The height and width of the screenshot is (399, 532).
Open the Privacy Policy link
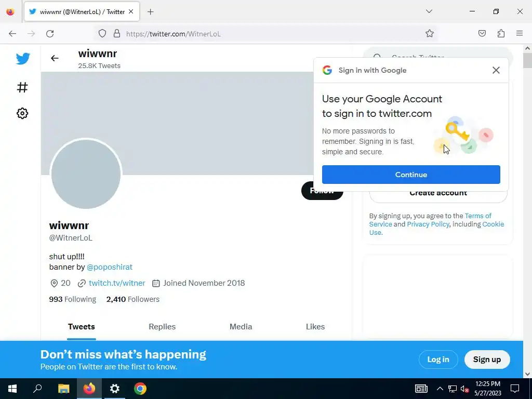point(428,224)
